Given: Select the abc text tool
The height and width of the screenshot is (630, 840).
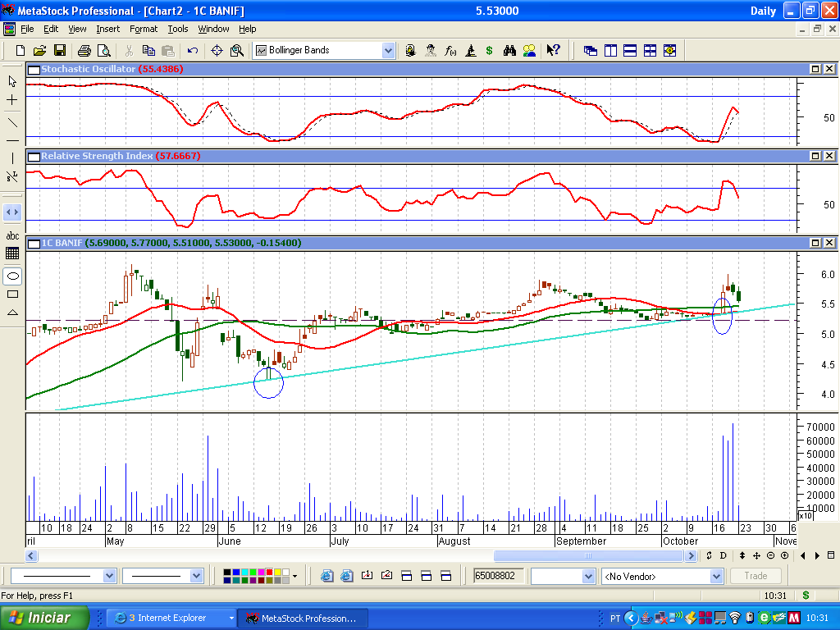Looking at the screenshot, I should pyautogui.click(x=12, y=235).
